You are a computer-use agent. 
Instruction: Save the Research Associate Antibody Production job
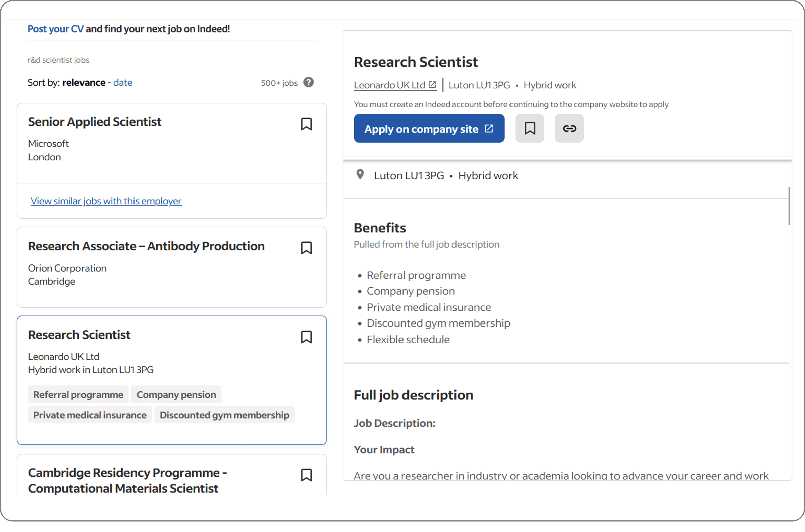306,248
